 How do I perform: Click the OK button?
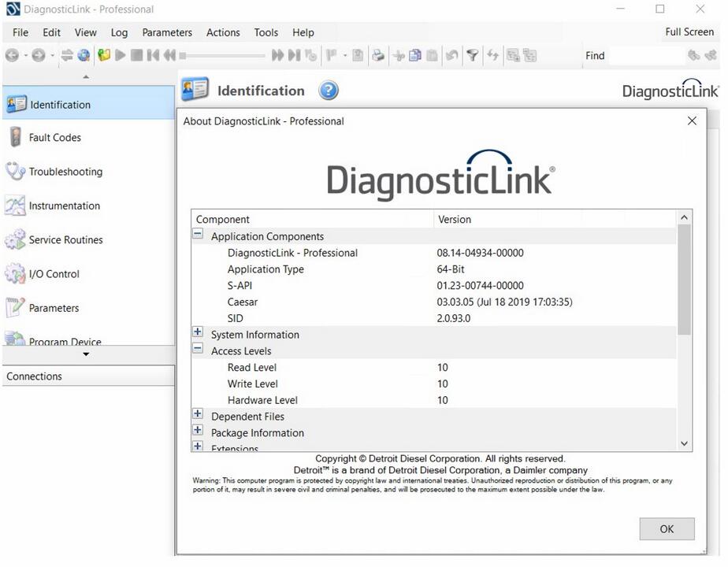667,528
